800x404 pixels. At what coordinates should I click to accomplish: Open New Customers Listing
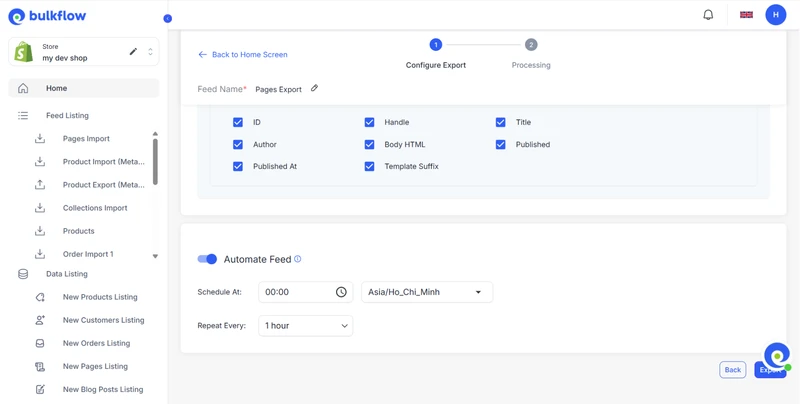(104, 320)
